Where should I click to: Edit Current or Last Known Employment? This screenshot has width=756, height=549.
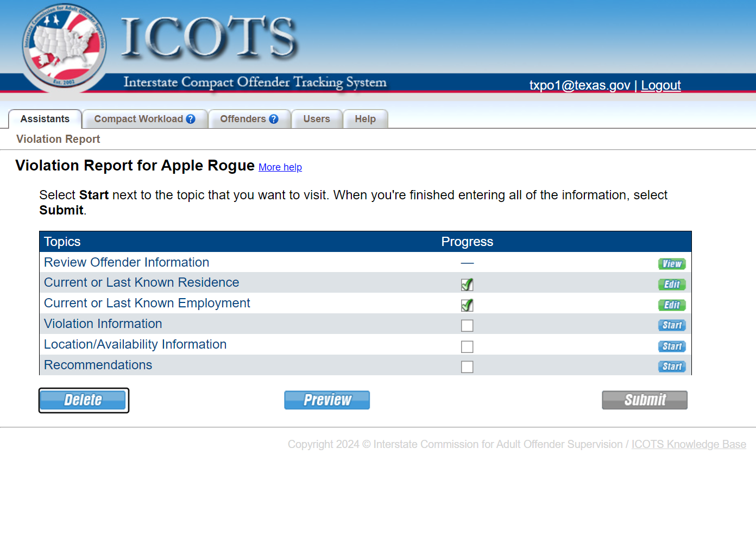(x=672, y=305)
